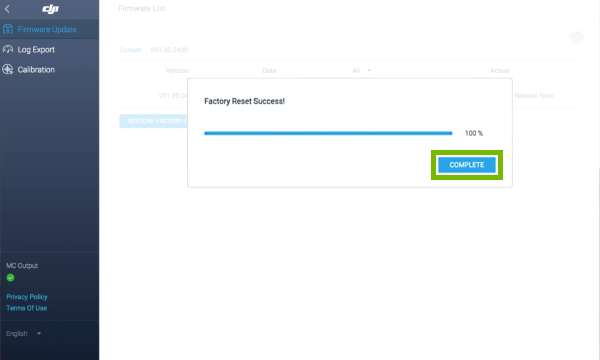Screen dimensions: 600x360
Task: Open the Firmware Update section
Action: click(x=49, y=29)
